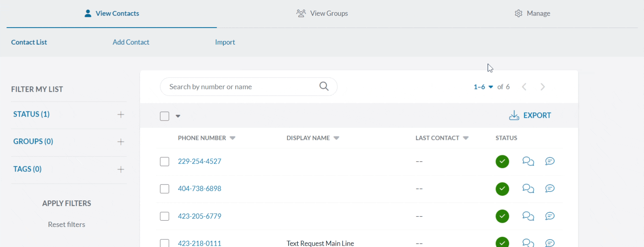Open conversation history for 404-738-6898
The image size is (644, 247).
pos(528,189)
